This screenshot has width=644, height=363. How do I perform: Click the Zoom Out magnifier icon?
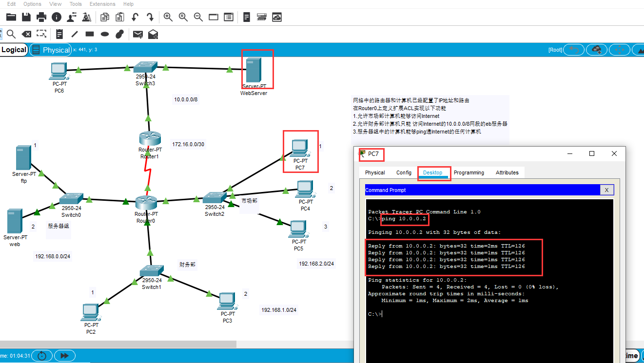198,18
